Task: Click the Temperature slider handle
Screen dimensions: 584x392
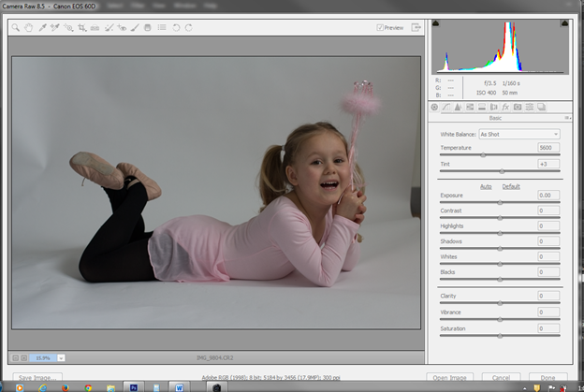Action: click(482, 155)
